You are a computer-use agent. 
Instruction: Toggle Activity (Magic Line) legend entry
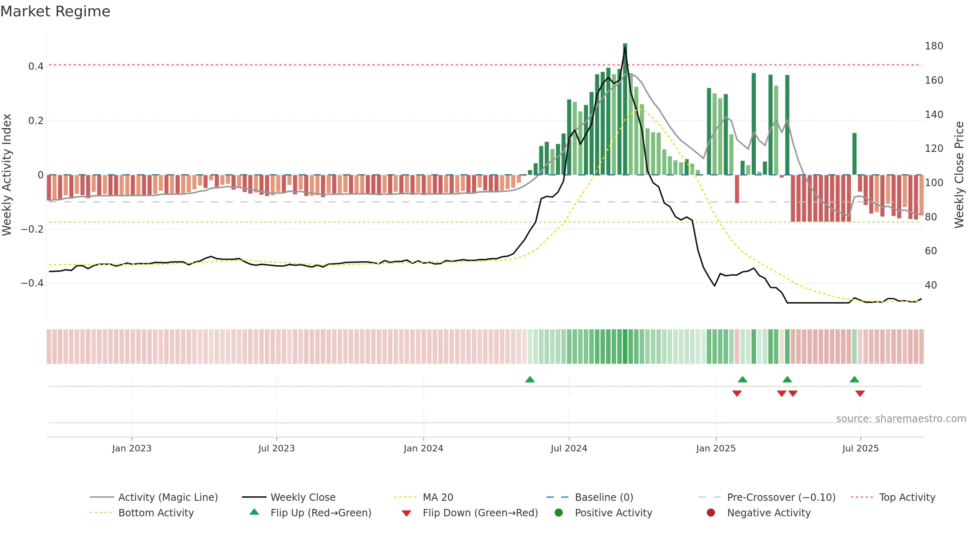pyautogui.click(x=154, y=497)
